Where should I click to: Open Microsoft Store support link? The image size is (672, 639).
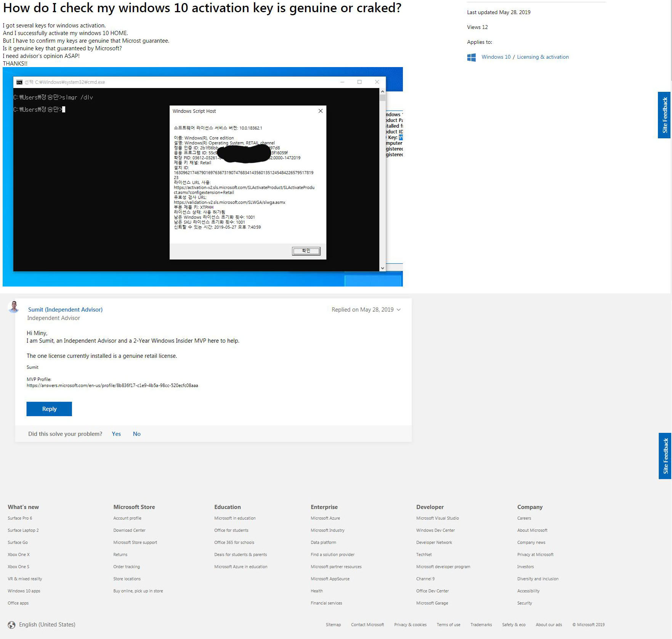(135, 543)
